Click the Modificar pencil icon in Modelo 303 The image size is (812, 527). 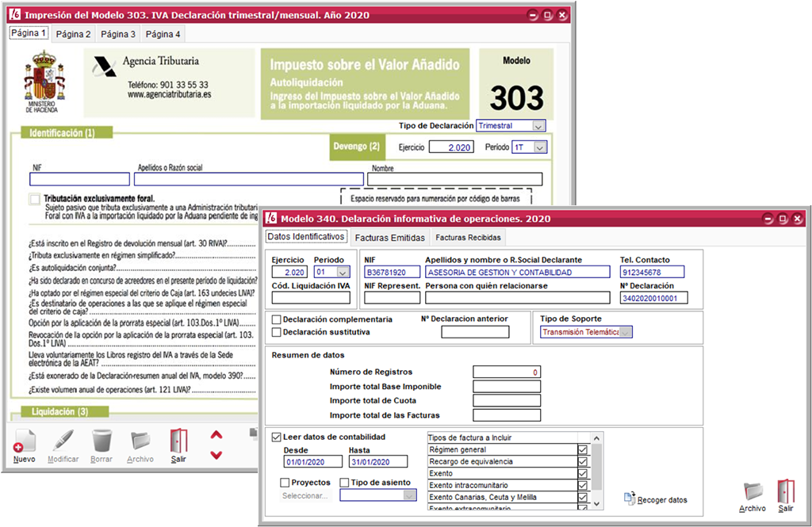click(x=63, y=441)
